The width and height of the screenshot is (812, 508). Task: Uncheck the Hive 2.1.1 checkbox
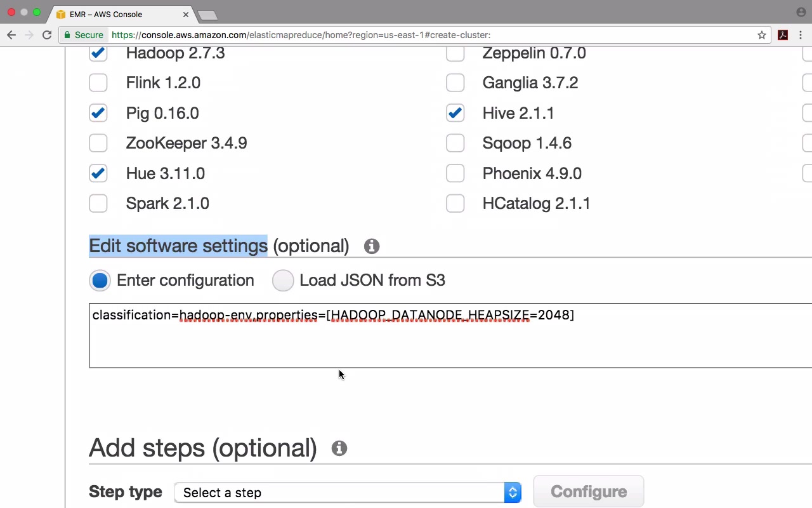tap(455, 113)
